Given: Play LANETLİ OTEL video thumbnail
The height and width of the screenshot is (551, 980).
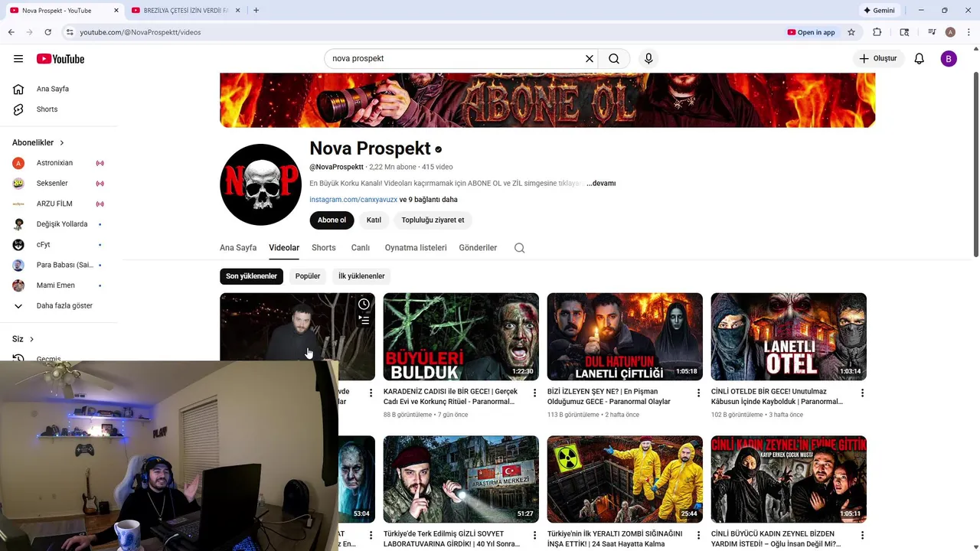Looking at the screenshot, I should click(789, 337).
